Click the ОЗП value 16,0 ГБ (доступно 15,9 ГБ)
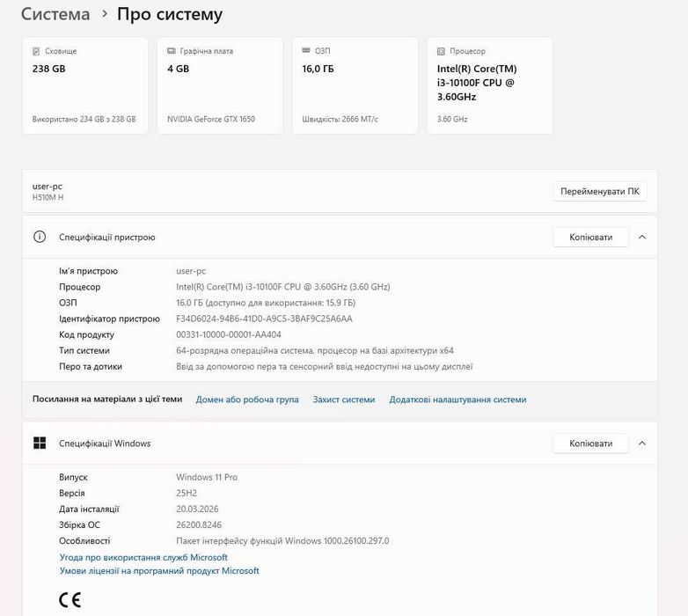Screen dimensions: 688x616 (266, 303)
